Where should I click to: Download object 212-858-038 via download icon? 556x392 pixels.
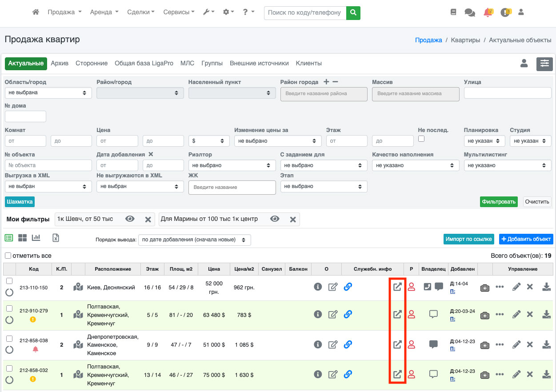tap(546, 344)
